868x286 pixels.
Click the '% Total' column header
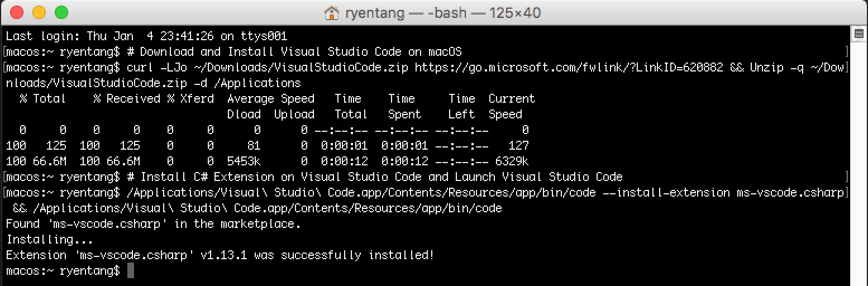coord(42,99)
